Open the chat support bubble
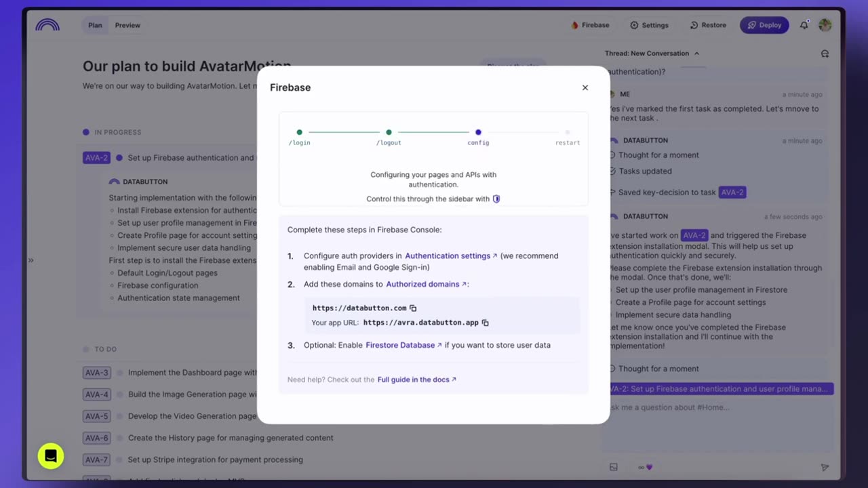 click(51, 456)
